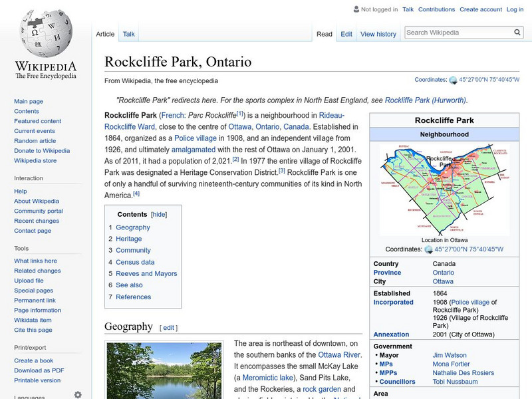The width and height of the screenshot is (532, 399).
Task: Open Upload file link
Action: tap(29, 281)
